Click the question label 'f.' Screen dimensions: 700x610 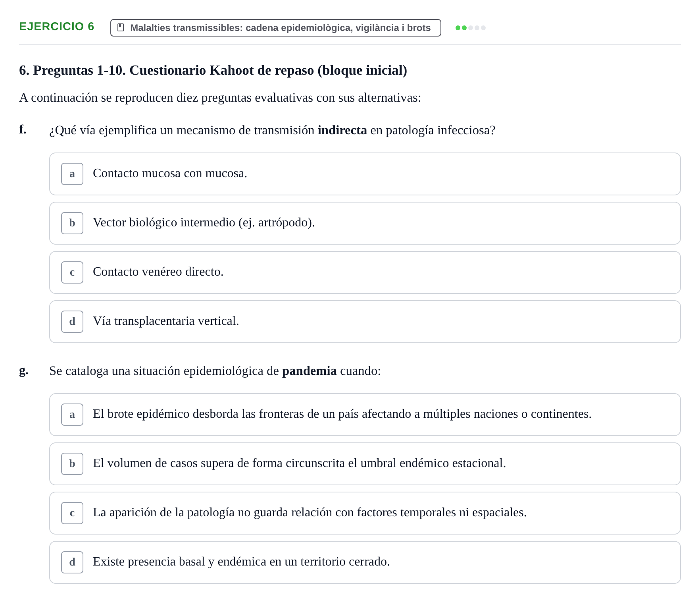click(23, 129)
